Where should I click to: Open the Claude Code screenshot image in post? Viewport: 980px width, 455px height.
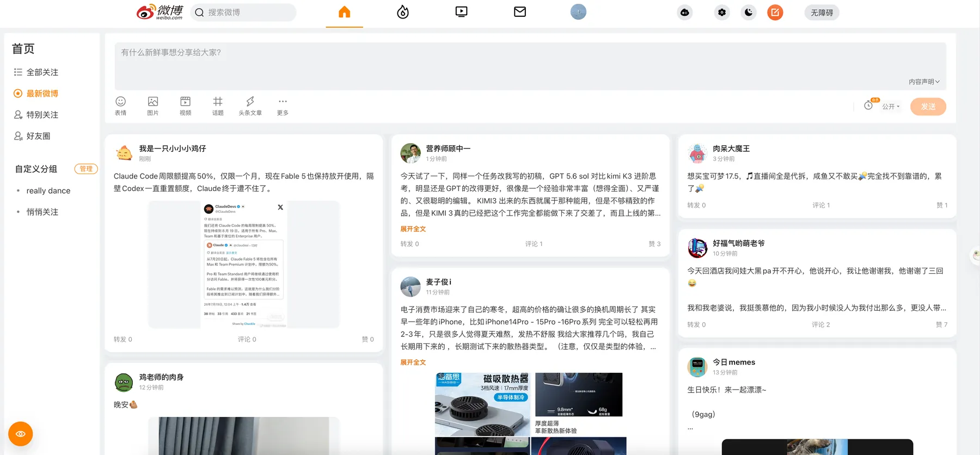pos(244,265)
